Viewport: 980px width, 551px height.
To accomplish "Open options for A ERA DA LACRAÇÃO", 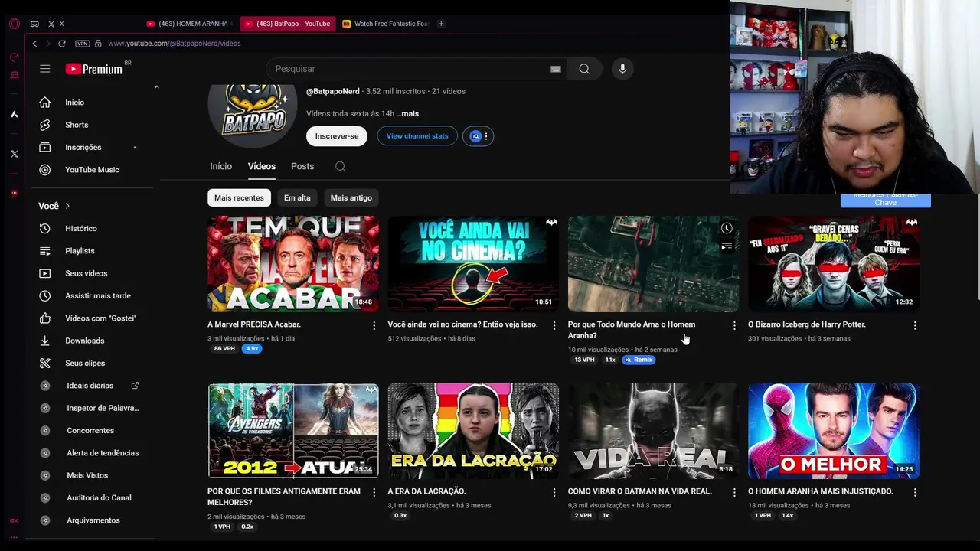I will [554, 492].
